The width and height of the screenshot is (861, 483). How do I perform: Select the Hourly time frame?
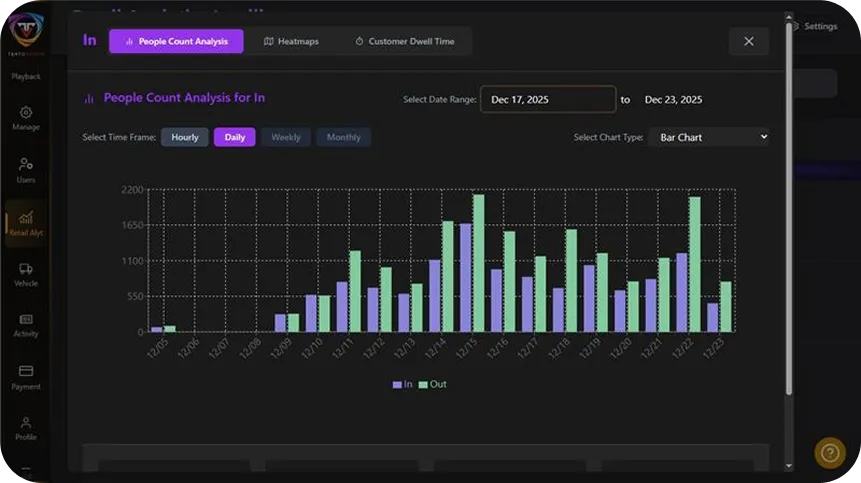click(185, 137)
